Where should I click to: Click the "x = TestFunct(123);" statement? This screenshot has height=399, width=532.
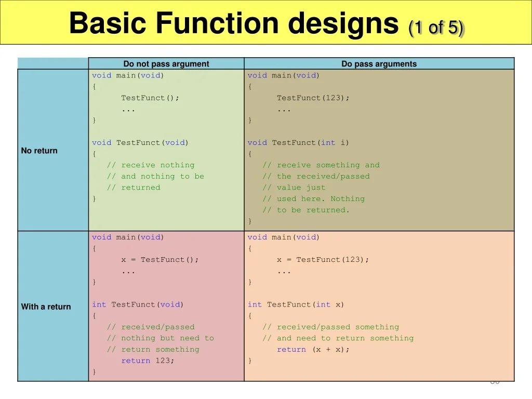[x=323, y=260]
